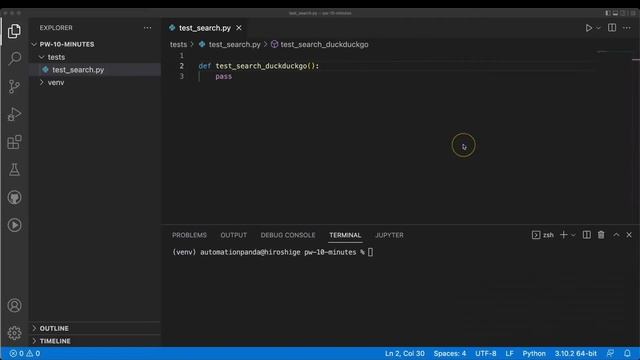640x360 pixels.
Task: Open the launch profile dropdown next to plus
Action: pos(573,235)
